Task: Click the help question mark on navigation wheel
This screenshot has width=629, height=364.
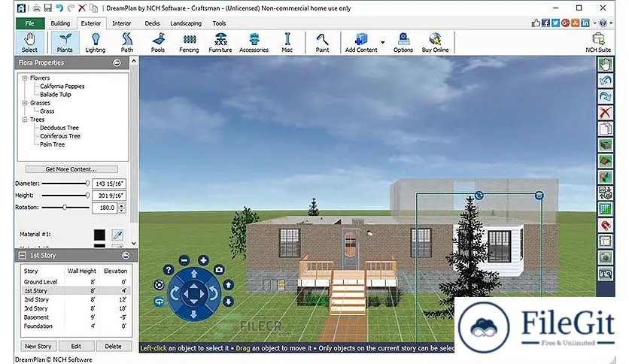Action: (x=169, y=270)
